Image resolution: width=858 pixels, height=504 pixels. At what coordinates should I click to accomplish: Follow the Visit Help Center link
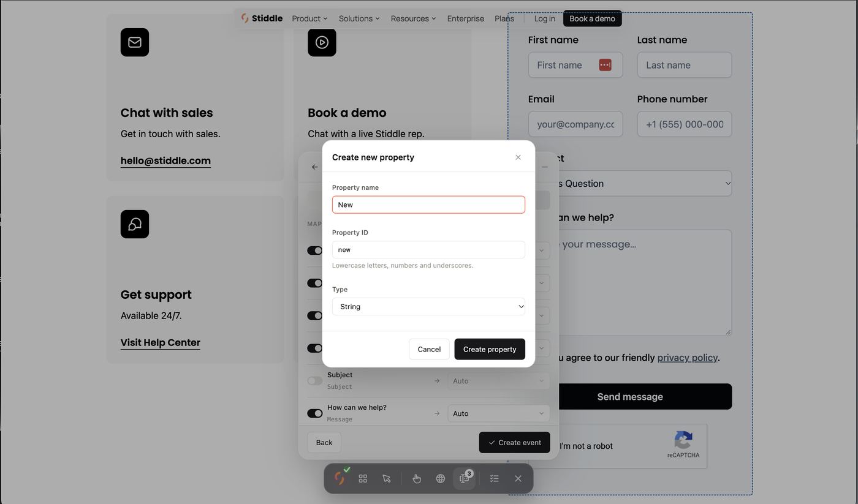(161, 342)
